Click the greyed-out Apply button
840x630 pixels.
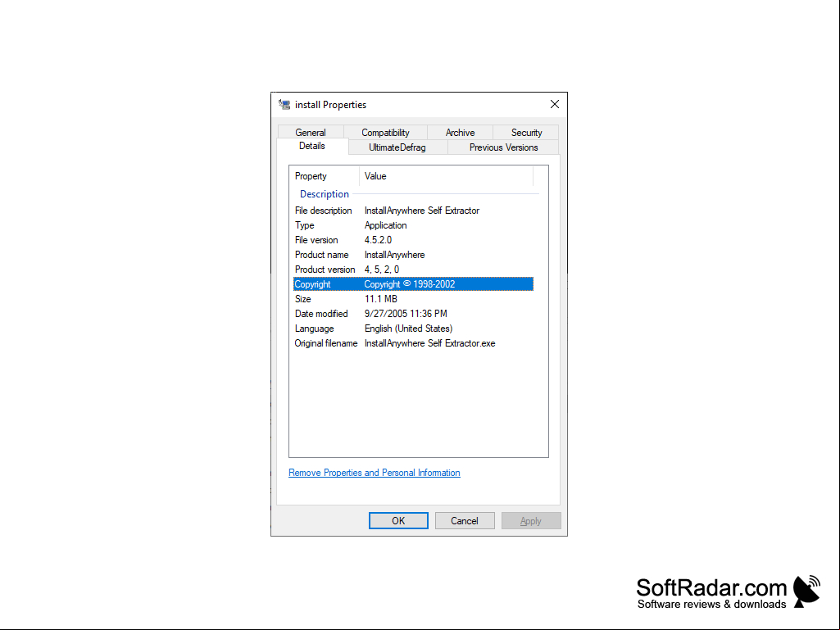point(531,521)
